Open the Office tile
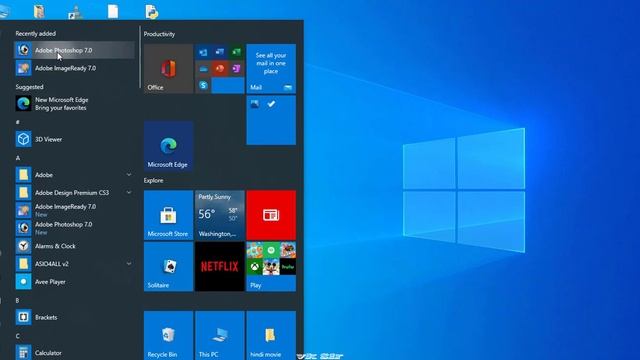The height and width of the screenshot is (360, 640). [169, 69]
